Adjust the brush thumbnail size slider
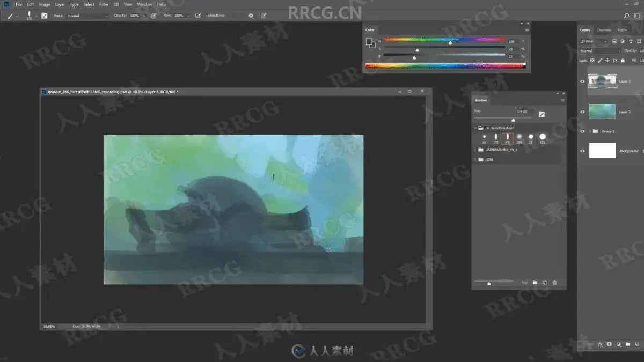The image size is (644, 362). [x=494, y=283]
